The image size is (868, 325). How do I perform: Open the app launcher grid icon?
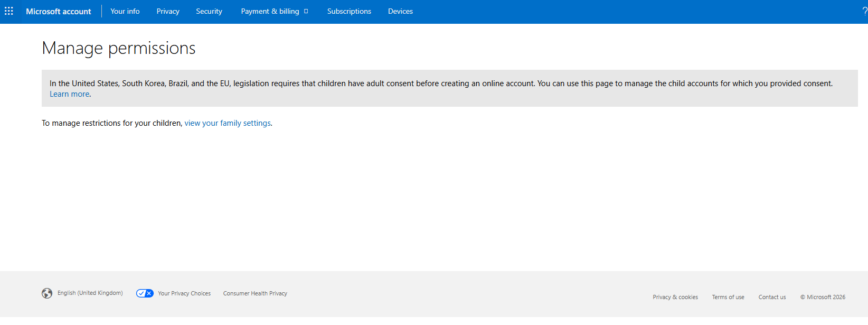coord(9,11)
